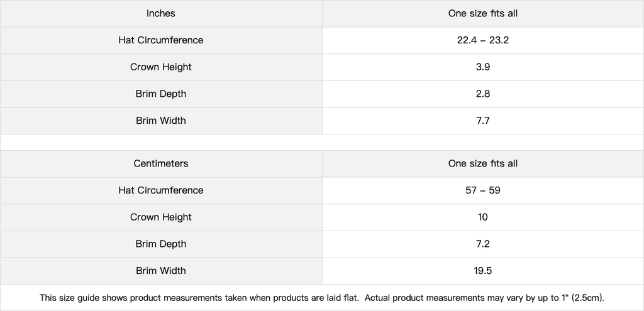644x311 pixels.
Task: Select the 22.4 – 23.2 circumference value
Action: pyautogui.click(x=483, y=40)
